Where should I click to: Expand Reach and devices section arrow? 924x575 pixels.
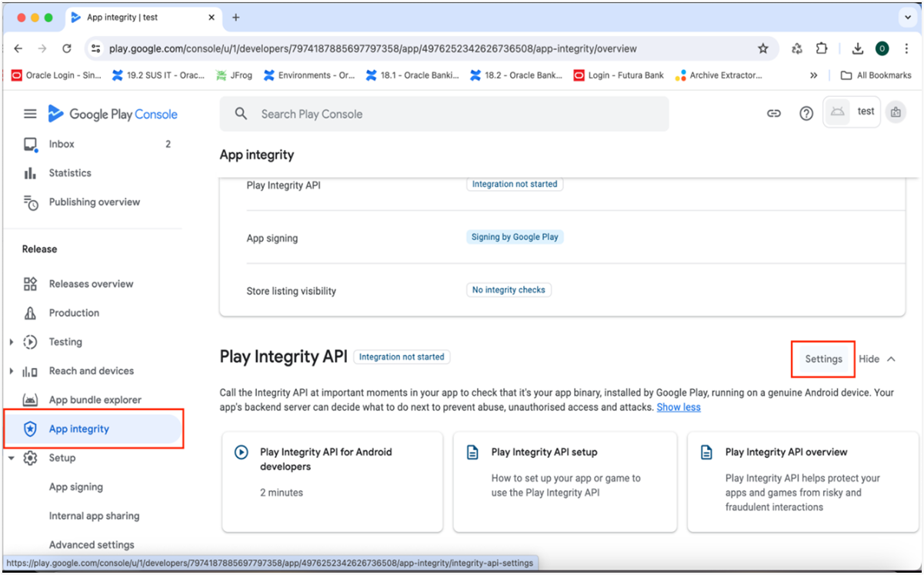tap(11, 371)
